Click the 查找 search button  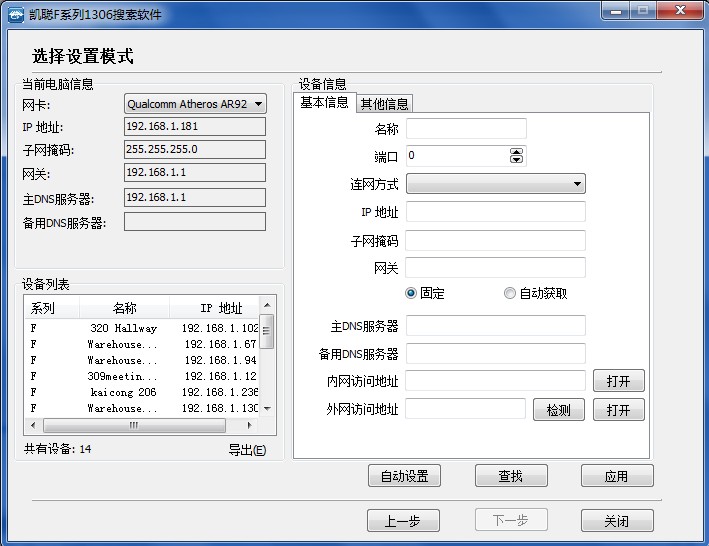click(511, 476)
